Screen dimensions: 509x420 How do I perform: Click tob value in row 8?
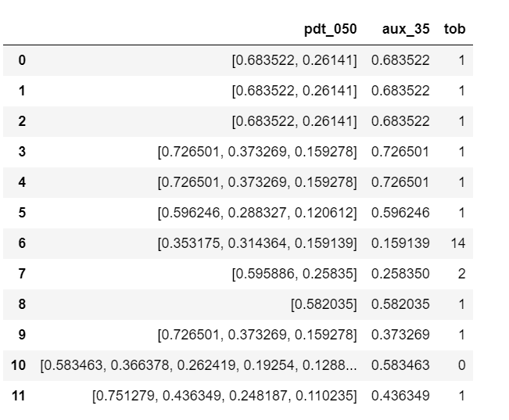pyautogui.click(x=461, y=304)
